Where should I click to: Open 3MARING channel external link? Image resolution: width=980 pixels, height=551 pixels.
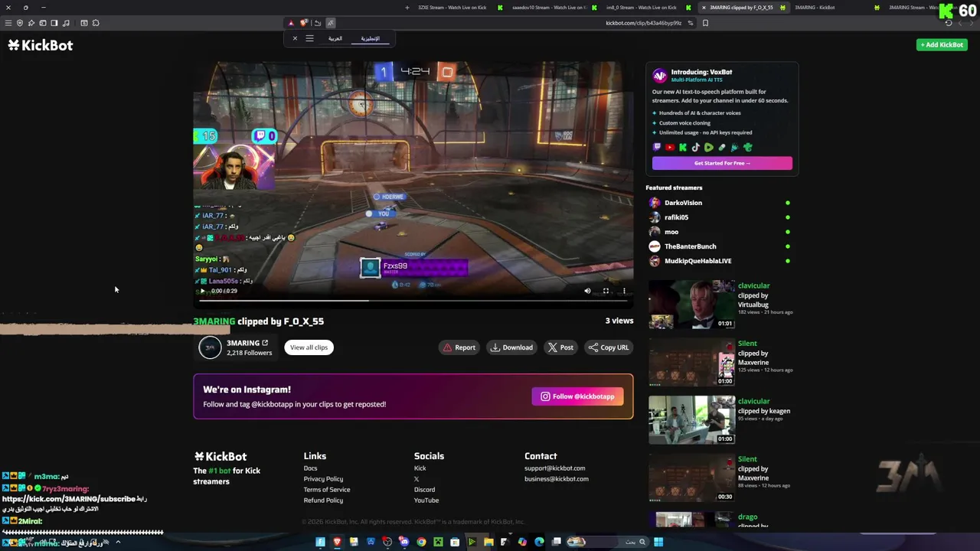(x=265, y=343)
